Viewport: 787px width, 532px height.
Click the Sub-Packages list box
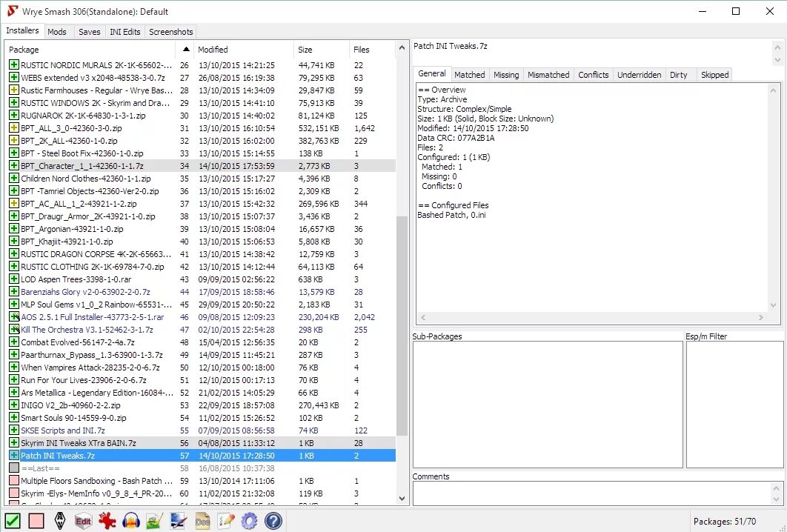point(548,405)
